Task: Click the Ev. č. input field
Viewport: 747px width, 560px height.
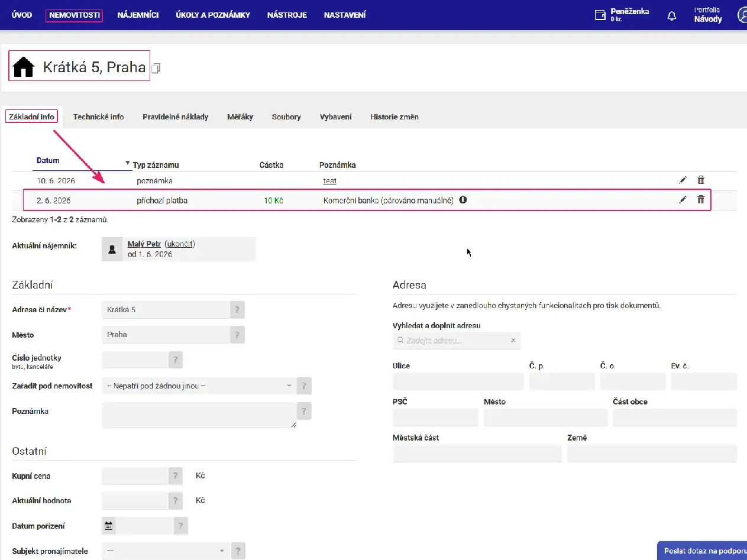Action: pos(704,381)
